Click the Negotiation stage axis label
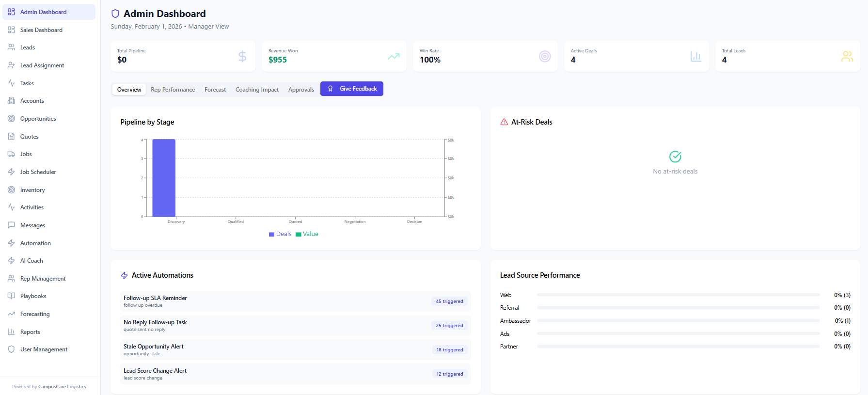The image size is (868, 395). (x=355, y=221)
